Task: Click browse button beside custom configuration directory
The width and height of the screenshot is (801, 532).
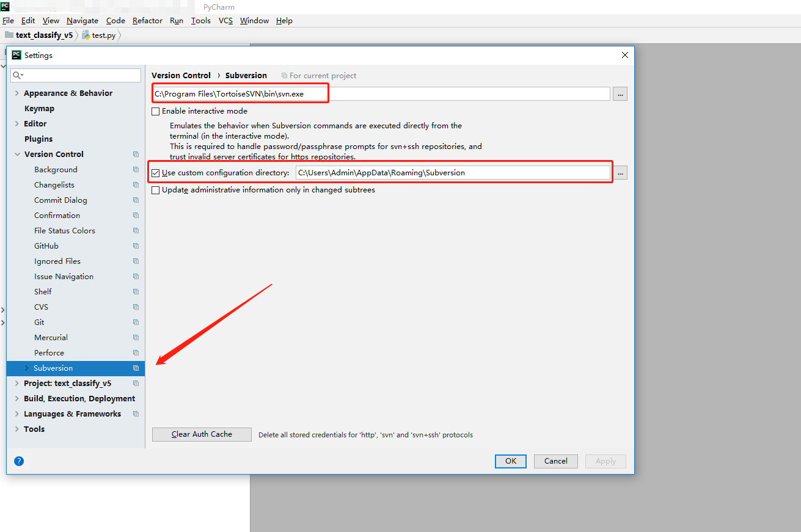Action: [620, 172]
